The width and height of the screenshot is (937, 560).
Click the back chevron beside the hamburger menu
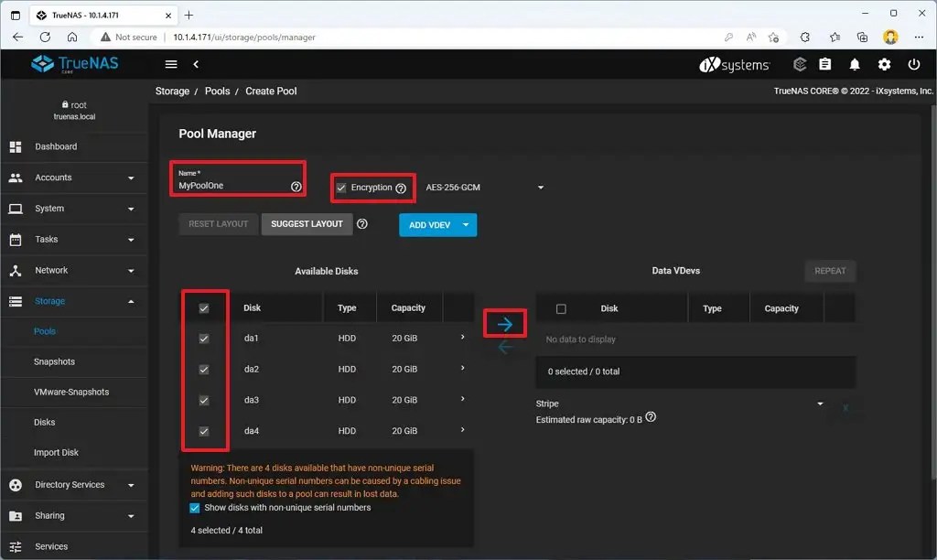(197, 64)
